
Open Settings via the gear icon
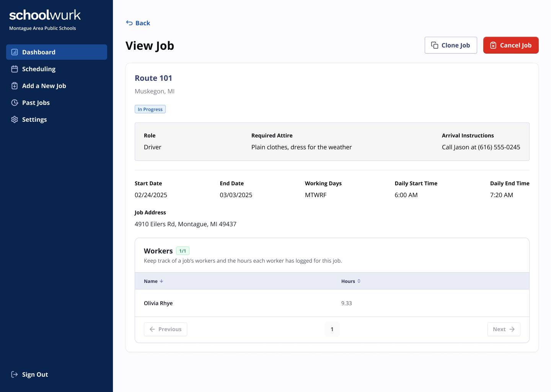(15, 119)
